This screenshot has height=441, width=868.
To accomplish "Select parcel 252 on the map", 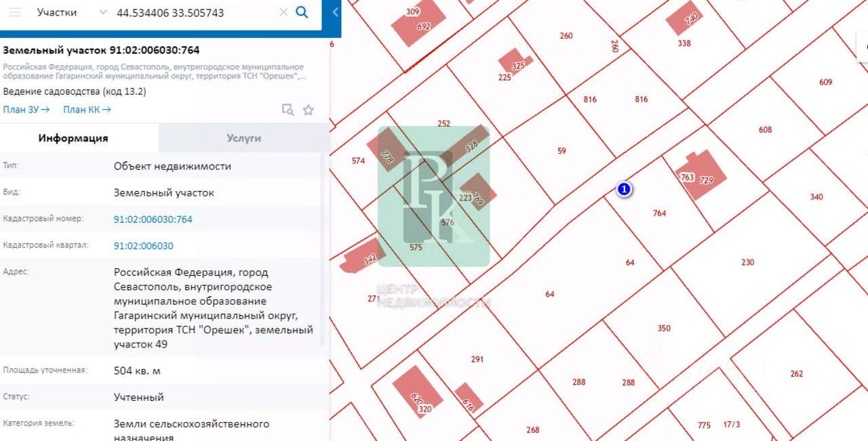I will [x=443, y=124].
